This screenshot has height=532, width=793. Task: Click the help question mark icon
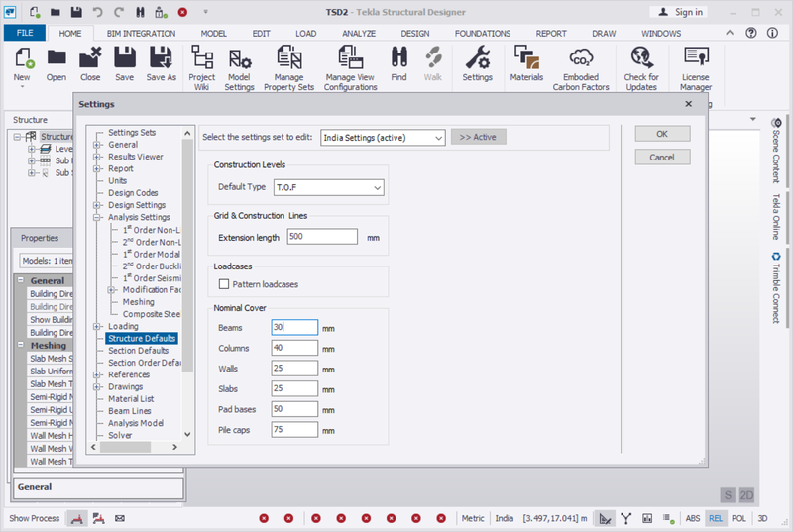(x=751, y=33)
